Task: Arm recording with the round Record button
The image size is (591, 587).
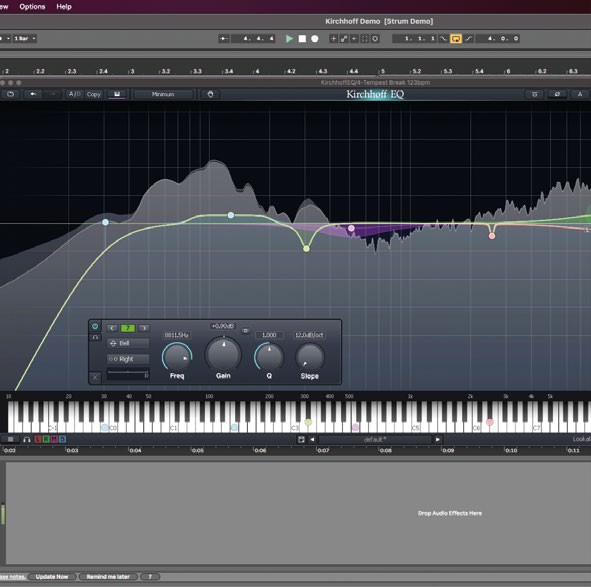Action: point(315,38)
